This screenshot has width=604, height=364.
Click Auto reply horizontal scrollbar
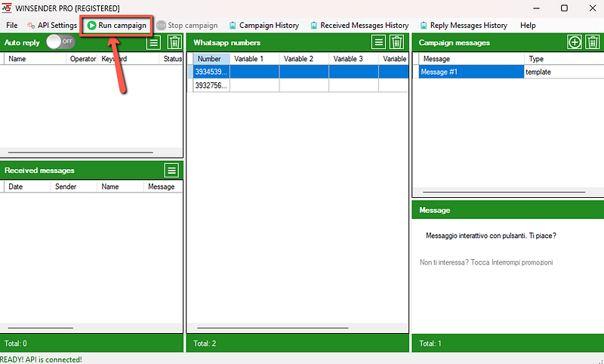coord(81,152)
